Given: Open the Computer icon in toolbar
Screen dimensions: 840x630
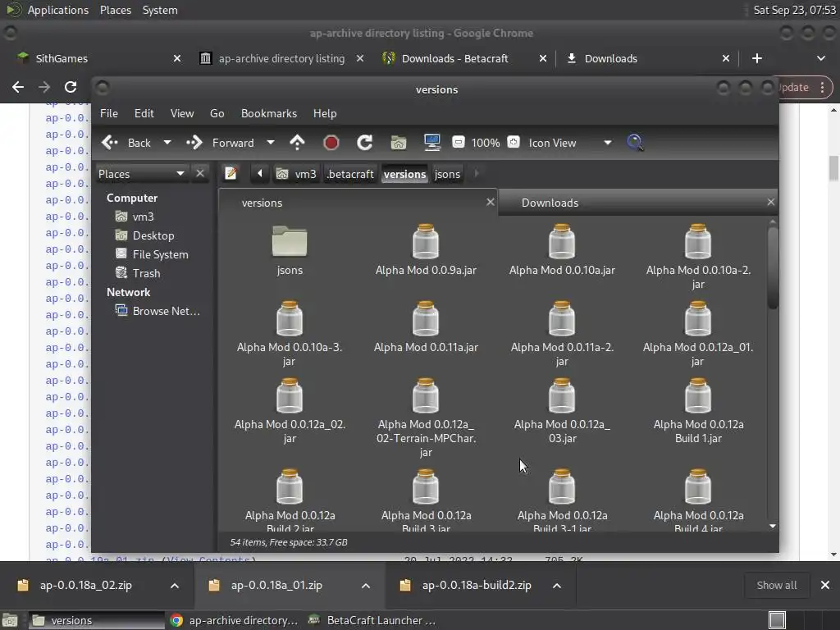Looking at the screenshot, I should [x=431, y=143].
